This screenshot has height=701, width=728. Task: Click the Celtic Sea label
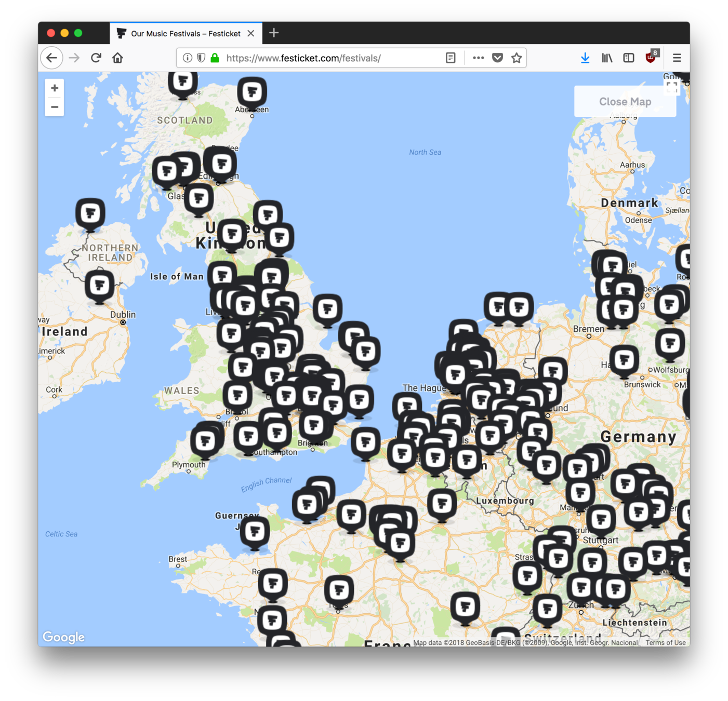61,534
